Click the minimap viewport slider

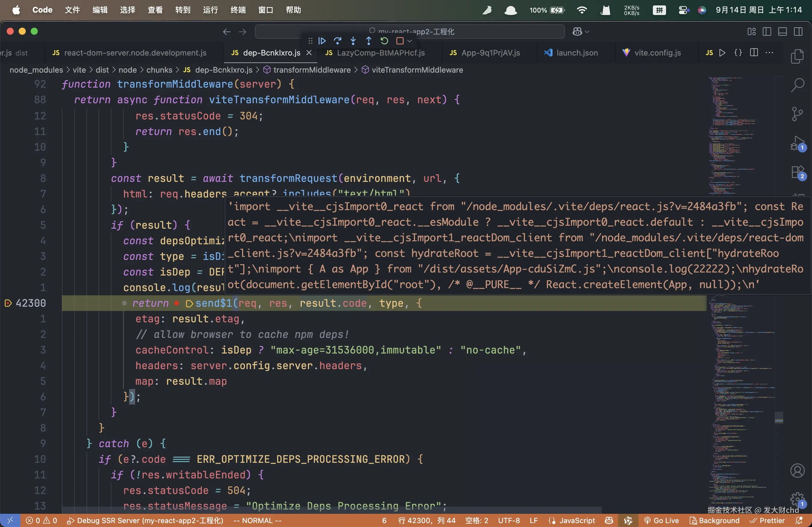[x=779, y=417]
